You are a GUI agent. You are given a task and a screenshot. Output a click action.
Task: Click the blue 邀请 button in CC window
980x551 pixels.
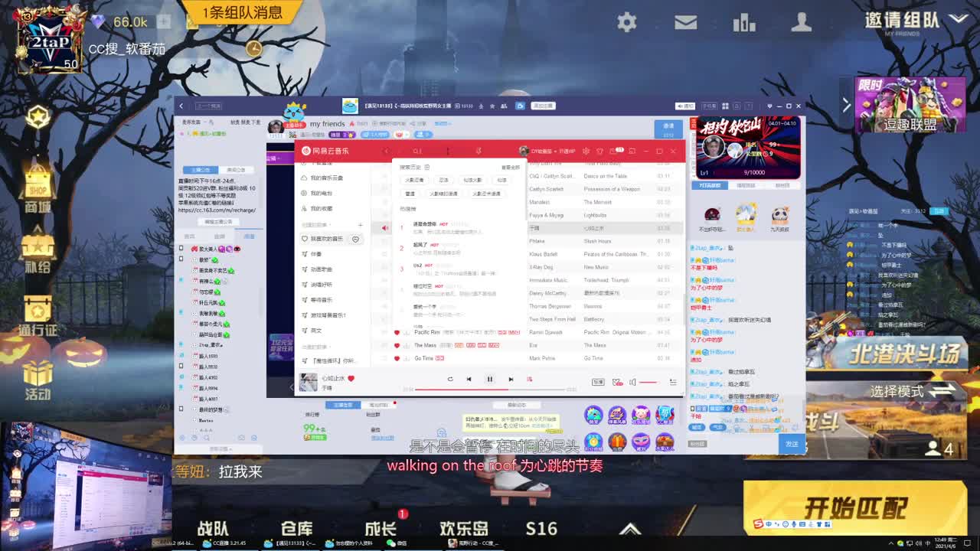click(x=668, y=128)
